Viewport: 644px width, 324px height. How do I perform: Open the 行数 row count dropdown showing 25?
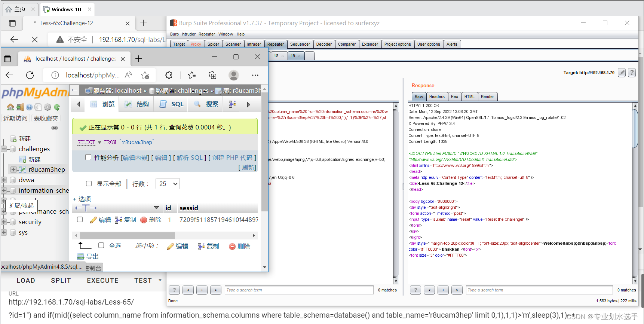(168, 184)
